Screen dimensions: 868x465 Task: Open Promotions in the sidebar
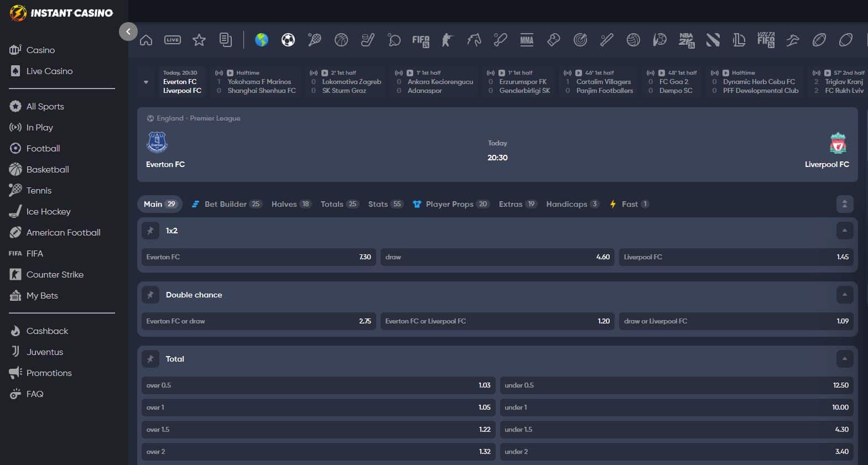click(41, 373)
